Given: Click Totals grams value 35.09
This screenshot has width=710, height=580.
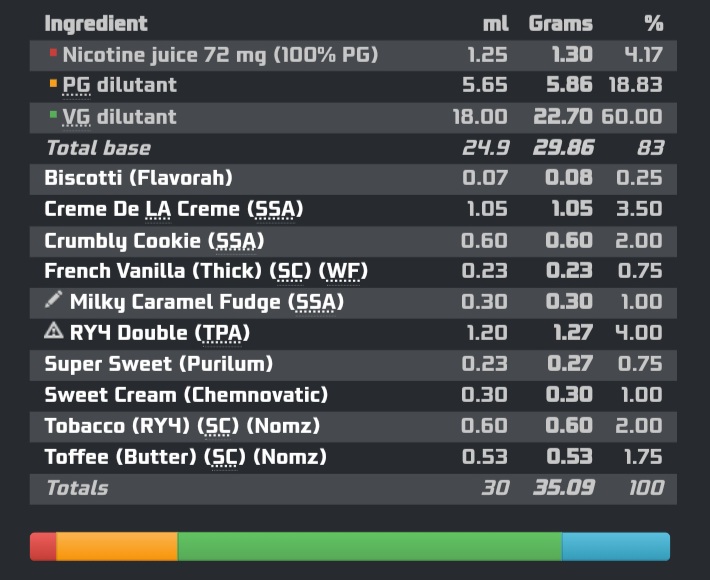Looking at the screenshot, I should [564, 488].
